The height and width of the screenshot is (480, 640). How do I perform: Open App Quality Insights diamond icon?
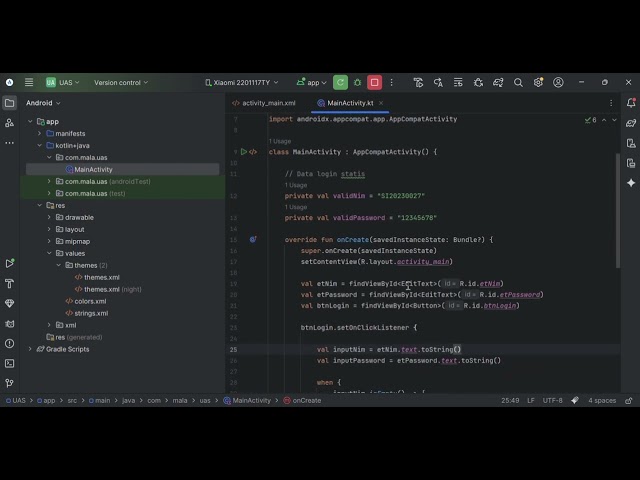[x=9, y=303]
